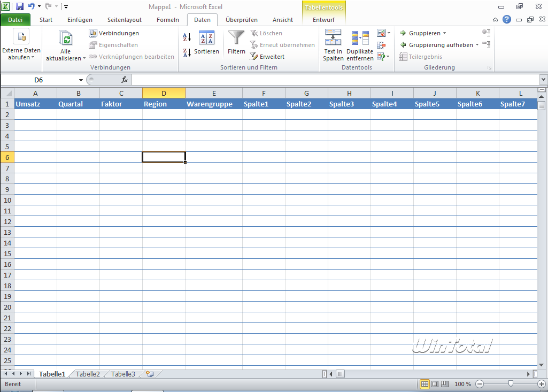Insert new worksheet tab icon
Image resolution: width=548 pixels, height=392 pixels.
(150, 374)
